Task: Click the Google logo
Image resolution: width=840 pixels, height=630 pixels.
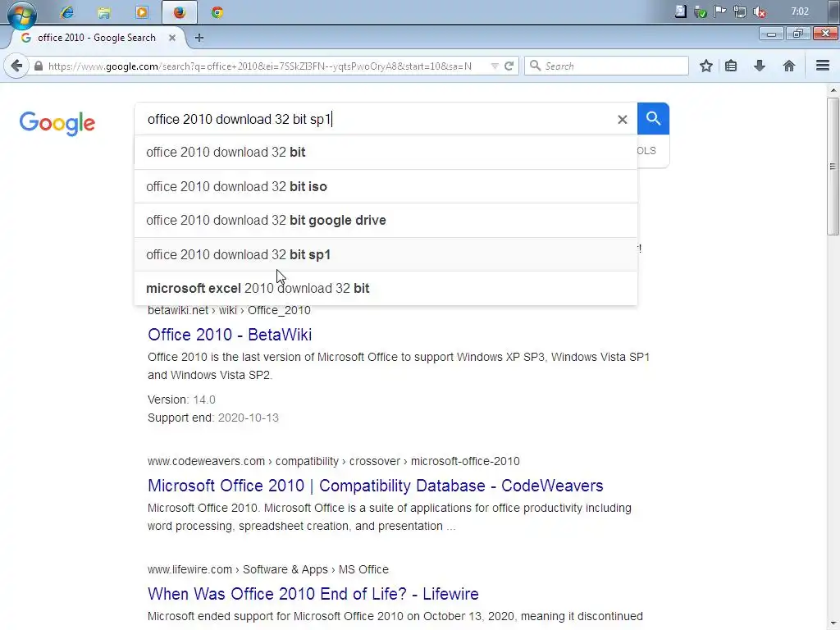Action: click(57, 123)
